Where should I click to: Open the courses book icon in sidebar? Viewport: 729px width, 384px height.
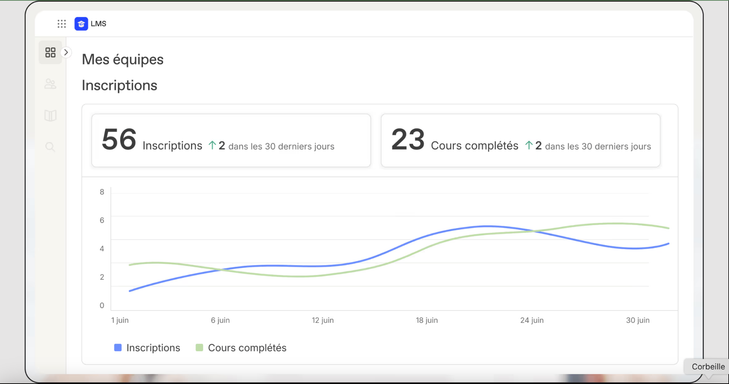(50, 115)
